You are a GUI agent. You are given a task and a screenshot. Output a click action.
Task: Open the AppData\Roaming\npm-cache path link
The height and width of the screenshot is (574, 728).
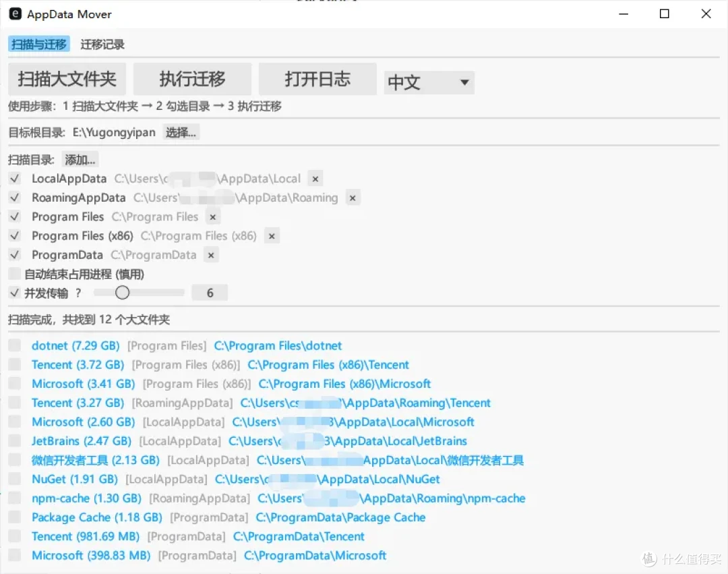click(392, 498)
